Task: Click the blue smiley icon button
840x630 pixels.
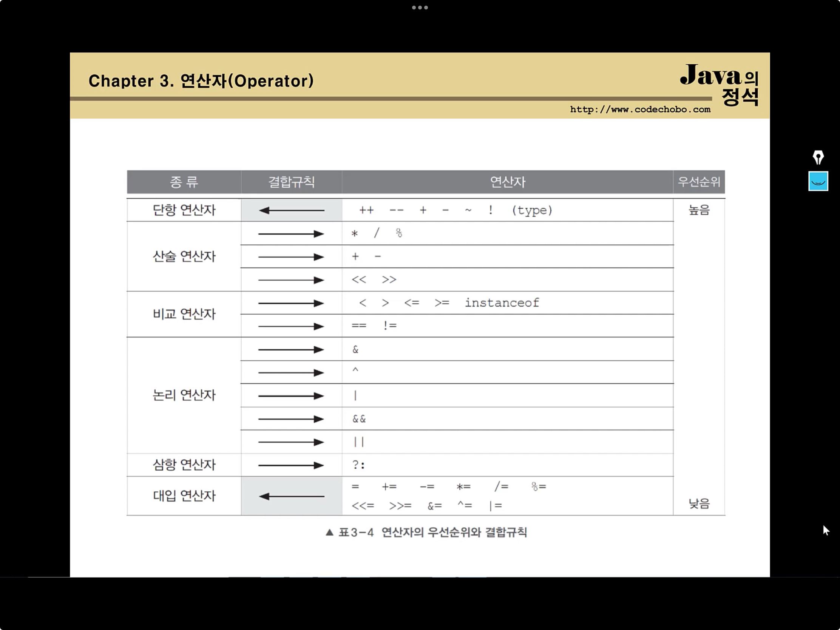Action: click(x=818, y=181)
